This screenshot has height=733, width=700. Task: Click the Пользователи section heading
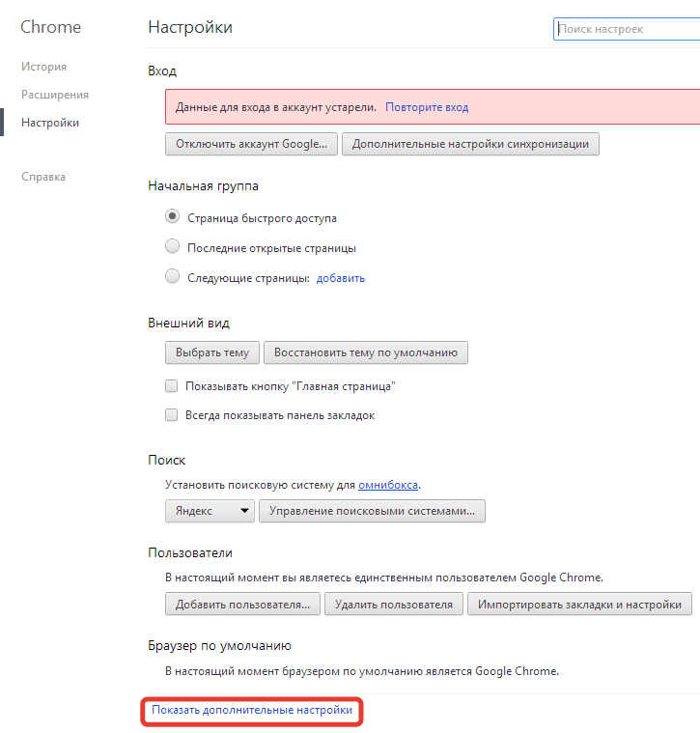tap(189, 553)
